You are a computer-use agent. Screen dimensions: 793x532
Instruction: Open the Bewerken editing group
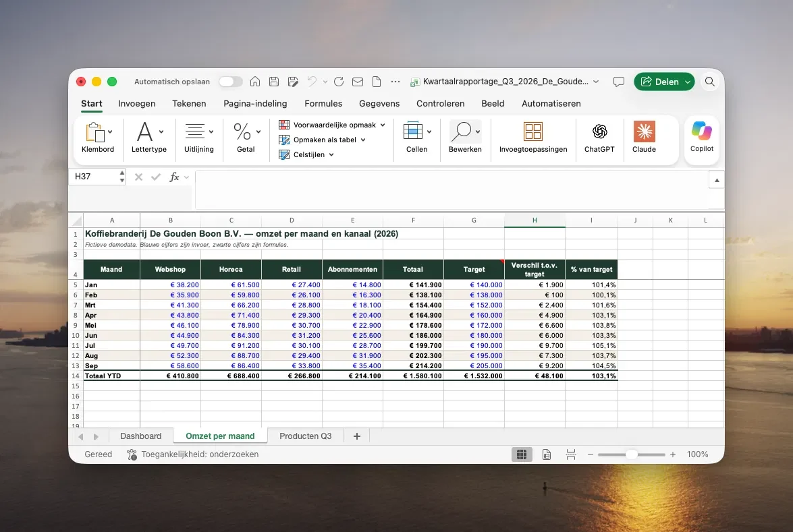click(465, 138)
